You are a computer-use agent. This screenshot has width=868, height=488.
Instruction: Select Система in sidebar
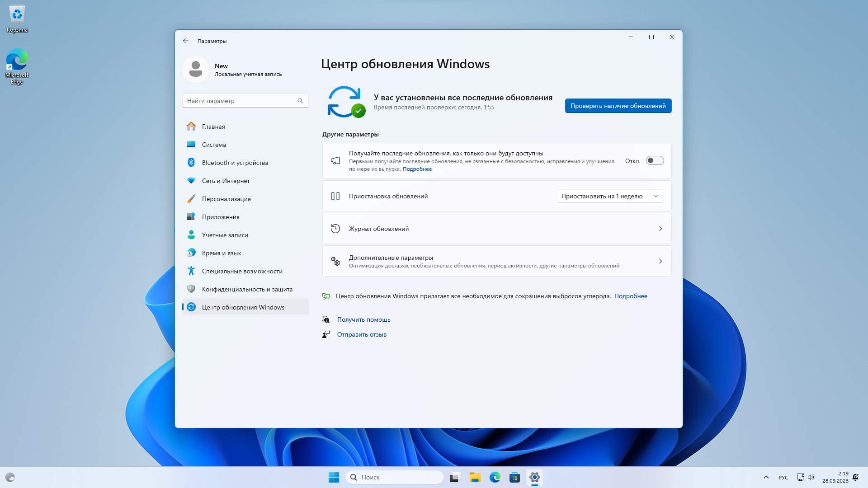click(x=214, y=145)
